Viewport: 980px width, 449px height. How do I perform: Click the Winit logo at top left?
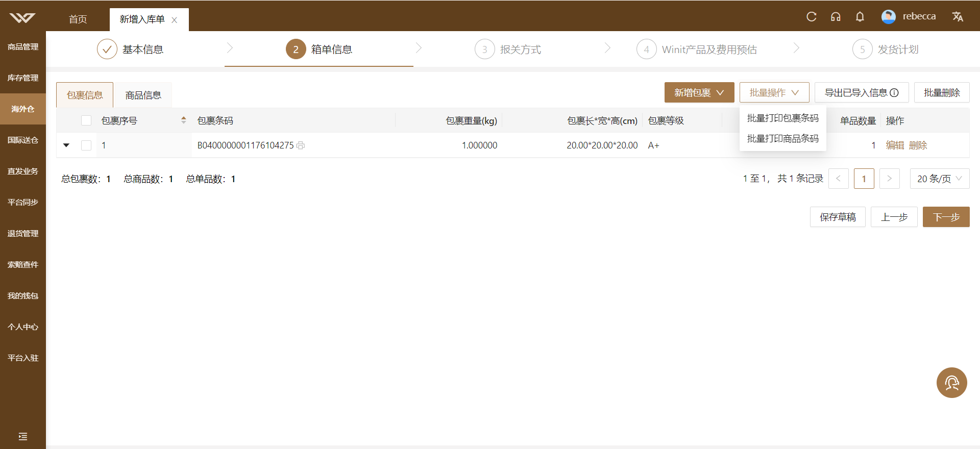(x=22, y=18)
